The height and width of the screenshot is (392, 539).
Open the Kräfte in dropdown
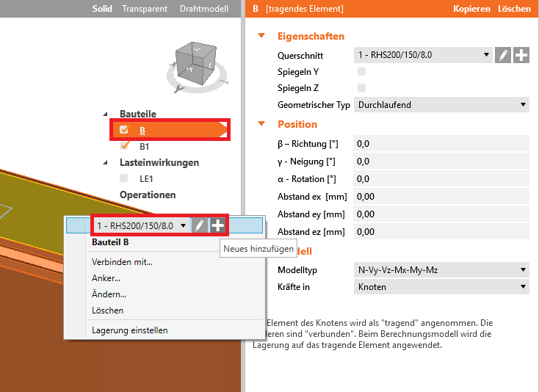pyautogui.click(x=441, y=287)
